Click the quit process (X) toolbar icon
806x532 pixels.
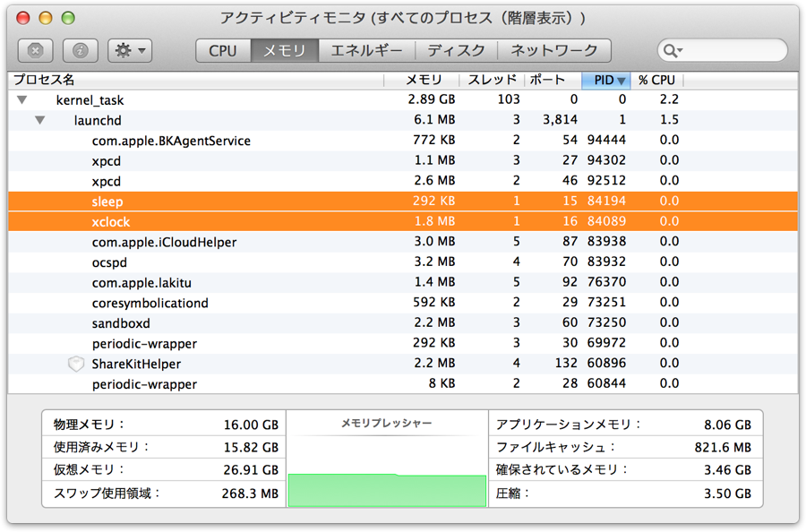[35, 50]
